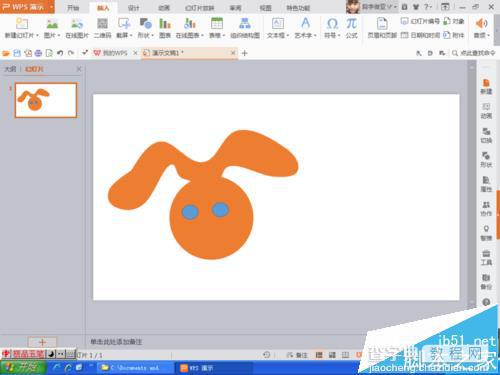The image size is (500, 375).
Task: Insert an attachment (附件)
Action: pos(454,35)
